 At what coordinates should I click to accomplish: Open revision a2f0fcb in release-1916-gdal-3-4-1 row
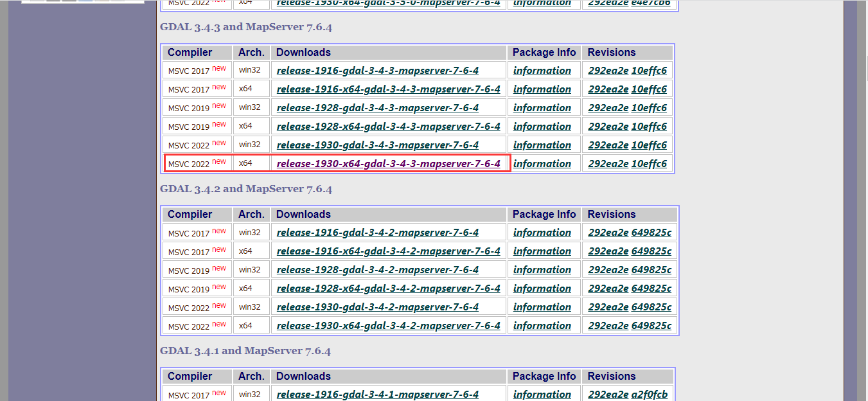point(650,395)
